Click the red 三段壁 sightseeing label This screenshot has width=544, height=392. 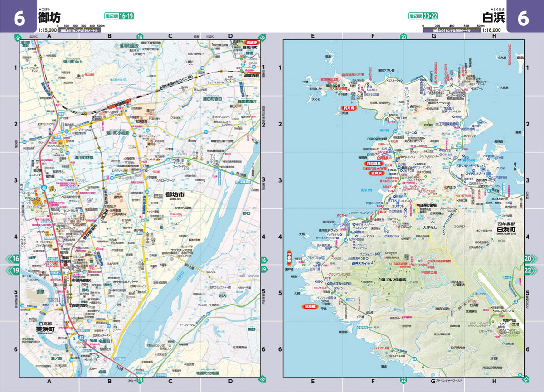pyautogui.click(x=310, y=307)
